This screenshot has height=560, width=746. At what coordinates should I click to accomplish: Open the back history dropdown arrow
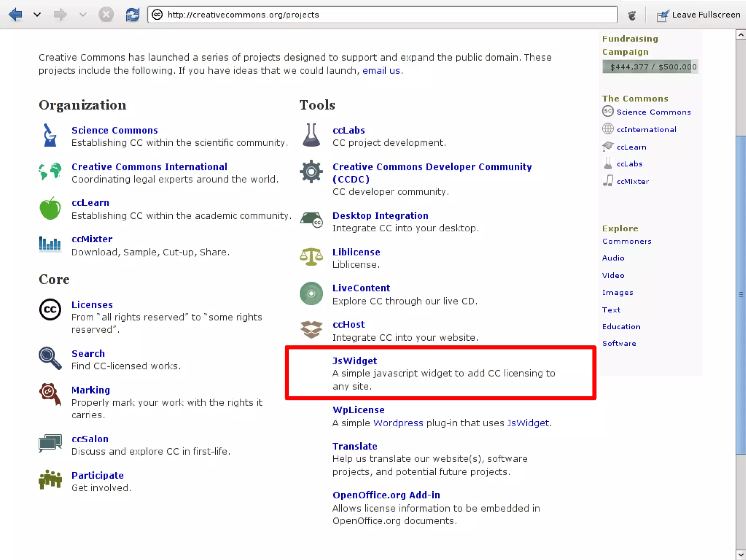(x=37, y=15)
